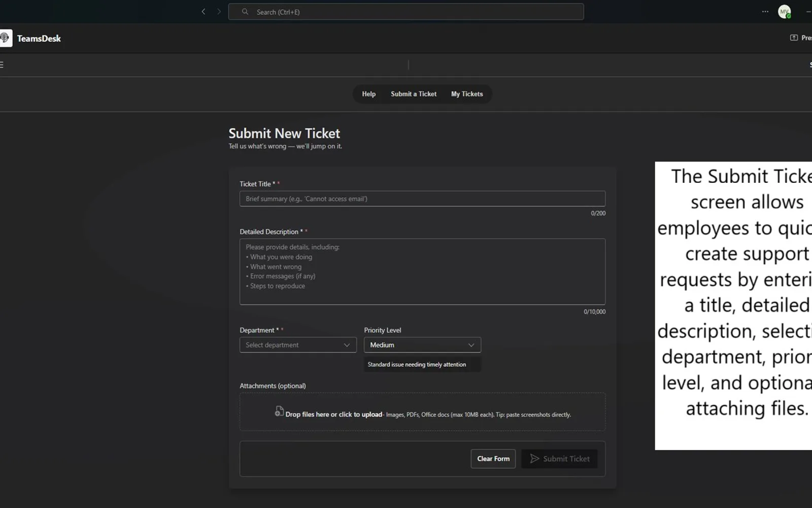812x508 pixels.
Task: Open the user profile avatar
Action: [785, 12]
